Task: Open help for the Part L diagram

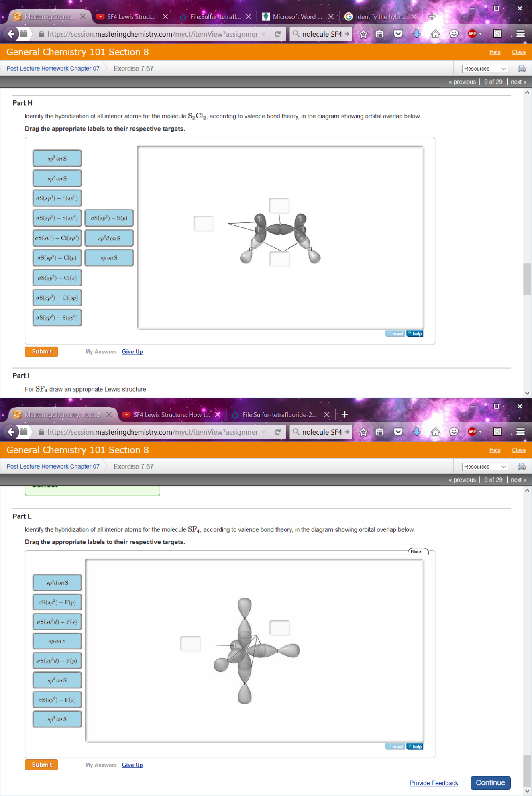Action: coord(415,747)
